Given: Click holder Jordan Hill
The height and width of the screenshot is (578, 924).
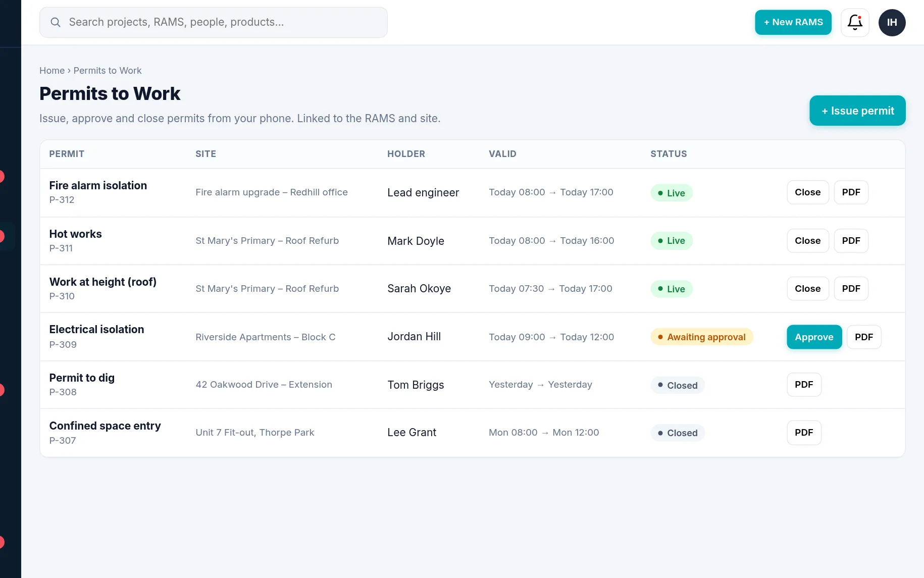Looking at the screenshot, I should (414, 337).
